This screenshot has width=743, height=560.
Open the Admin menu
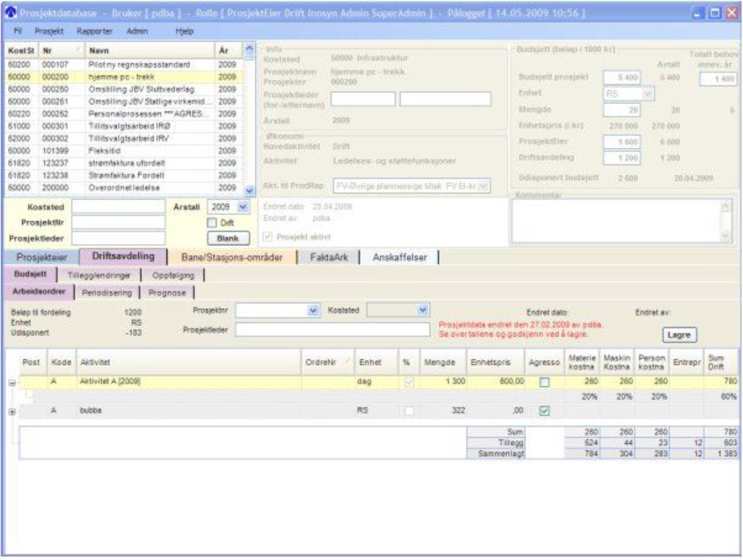click(x=137, y=31)
